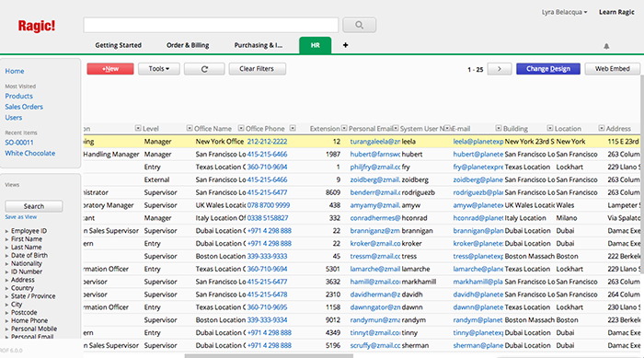
Task: Click extension value 8609
Action: [x=333, y=192]
